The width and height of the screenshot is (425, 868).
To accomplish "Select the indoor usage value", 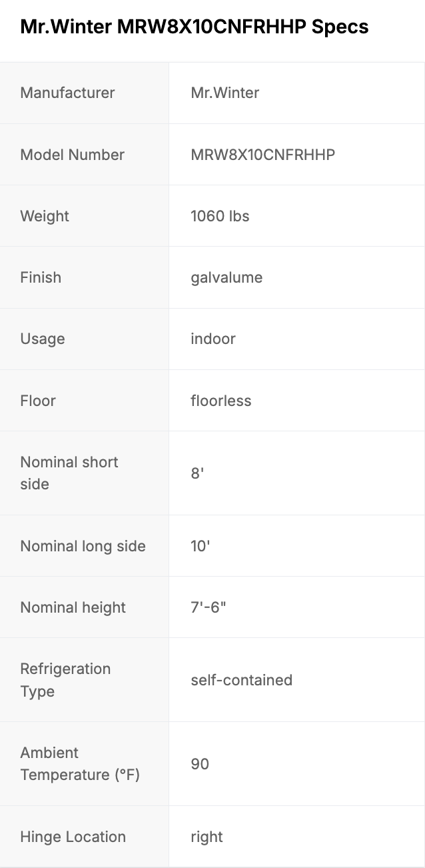I will [213, 339].
